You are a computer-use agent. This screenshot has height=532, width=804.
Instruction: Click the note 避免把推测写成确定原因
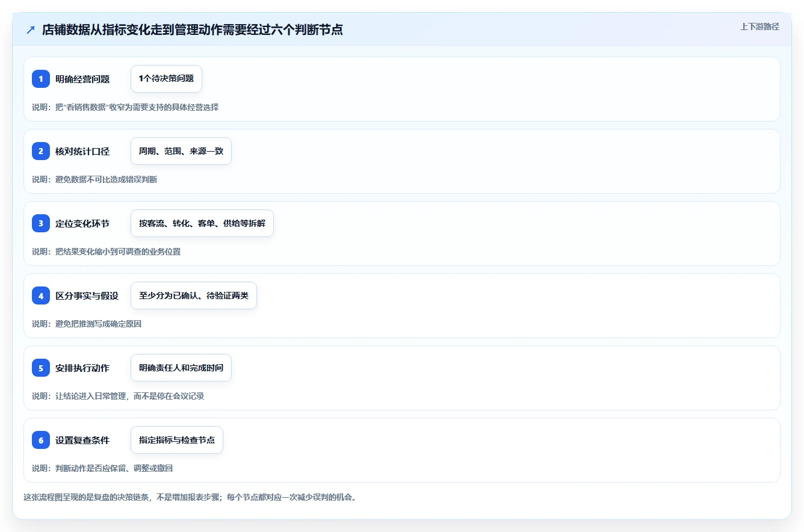pyautogui.click(x=87, y=324)
